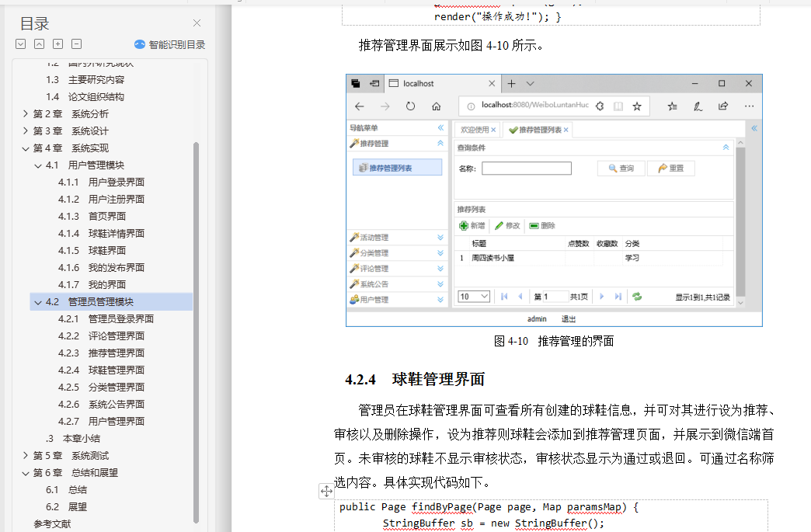Expand 第3章 系统设计 in the outline

(x=26, y=130)
